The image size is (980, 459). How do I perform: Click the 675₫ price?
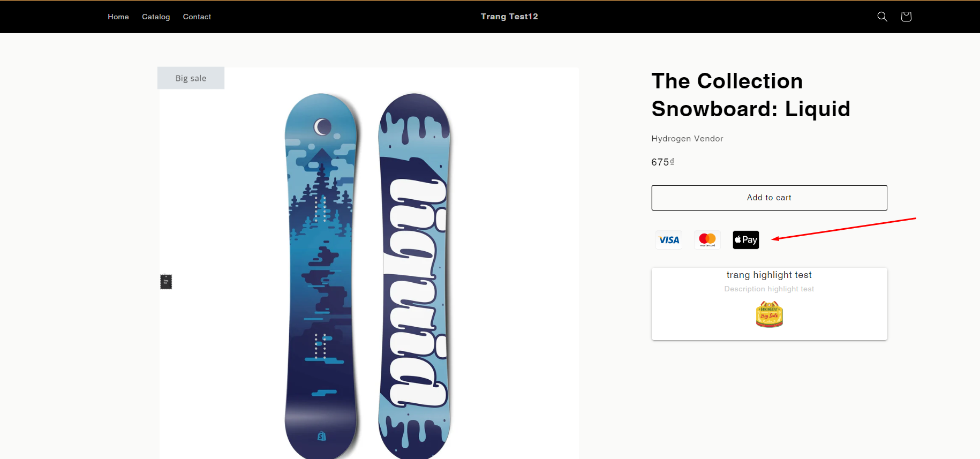tap(662, 162)
